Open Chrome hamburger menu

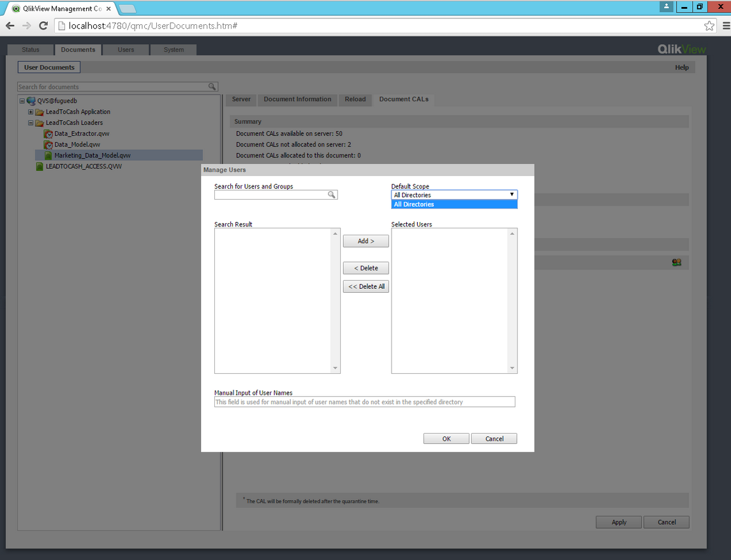(726, 26)
